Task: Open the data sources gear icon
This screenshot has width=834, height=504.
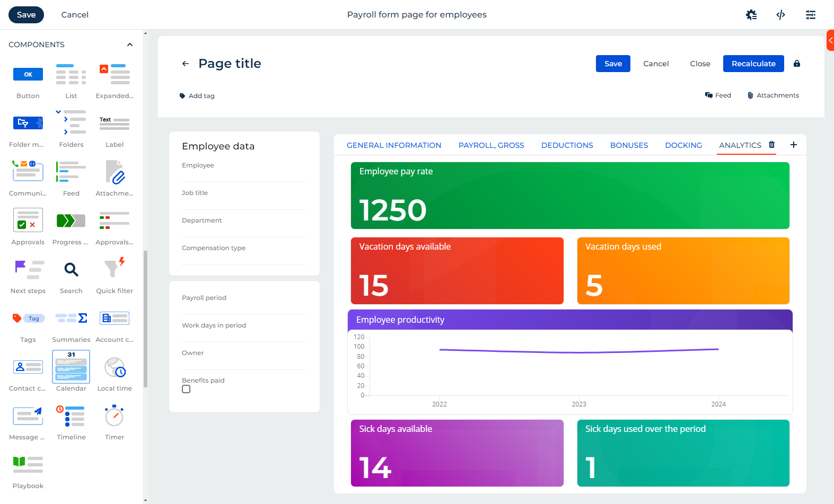Action: pyautogui.click(x=751, y=15)
